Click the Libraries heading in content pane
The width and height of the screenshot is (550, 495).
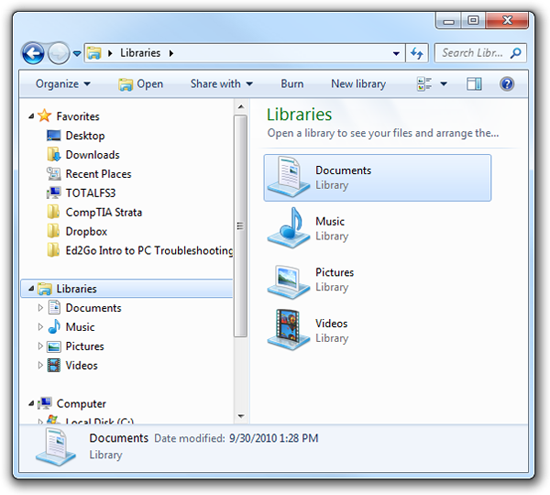point(299,114)
